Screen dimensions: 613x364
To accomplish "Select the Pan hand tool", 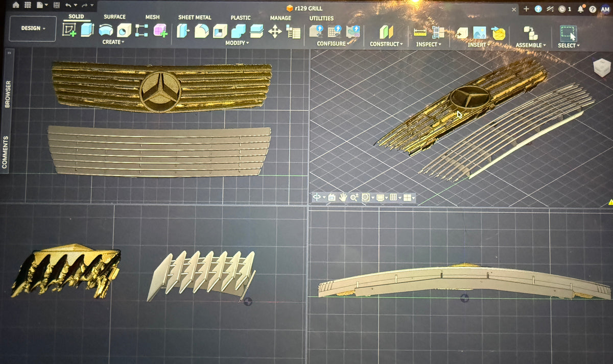I will click(343, 197).
